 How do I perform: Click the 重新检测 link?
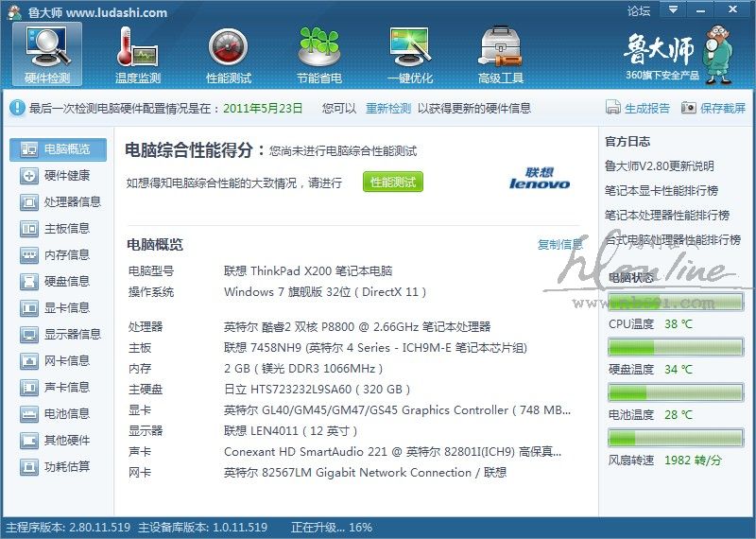(388, 108)
